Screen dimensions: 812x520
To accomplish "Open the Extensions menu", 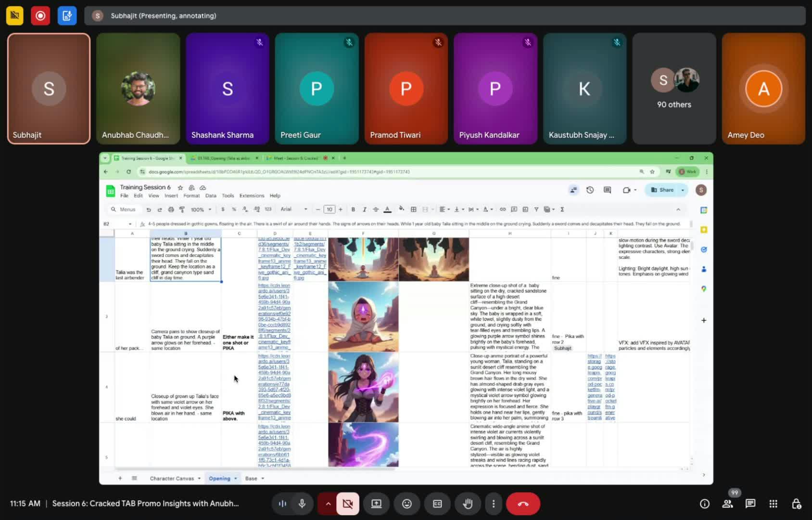I will click(x=252, y=196).
